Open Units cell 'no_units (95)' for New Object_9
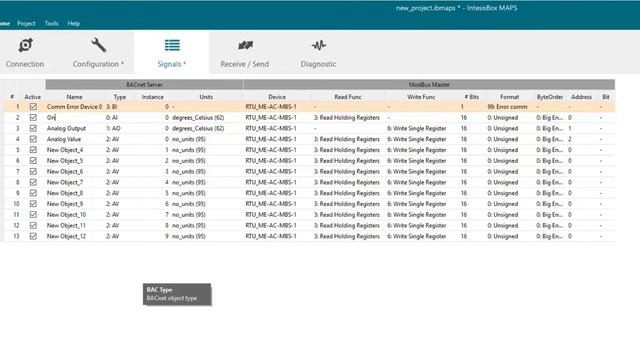Image resolution: width=640 pixels, height=360 pixels. pyautogui.click(x=189, y=204)
